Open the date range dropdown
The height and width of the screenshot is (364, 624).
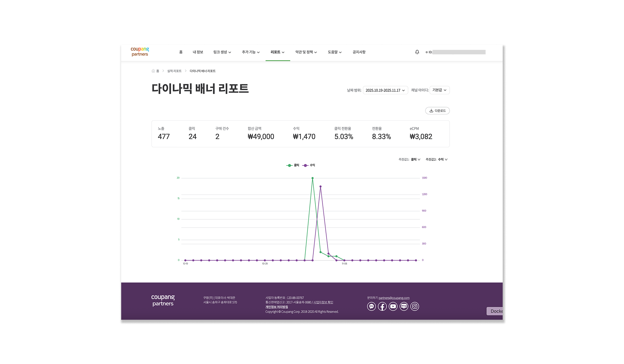pyautogui.click(x=385, y=90)
